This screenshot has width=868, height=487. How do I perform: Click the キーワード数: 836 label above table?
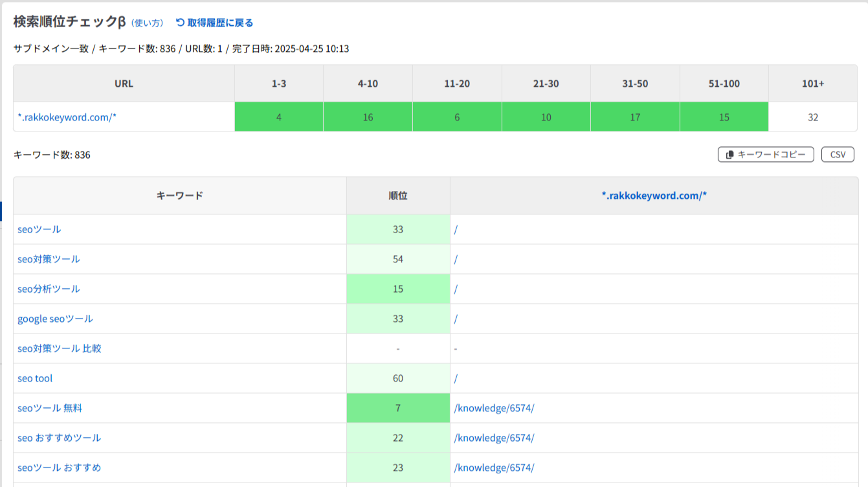pyautogui.click(x=52, y=155)
